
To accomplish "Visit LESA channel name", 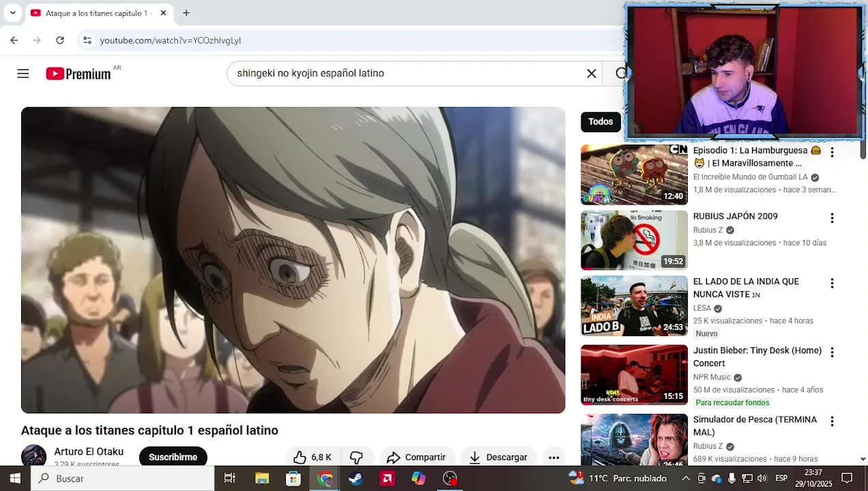I will 702,308.
